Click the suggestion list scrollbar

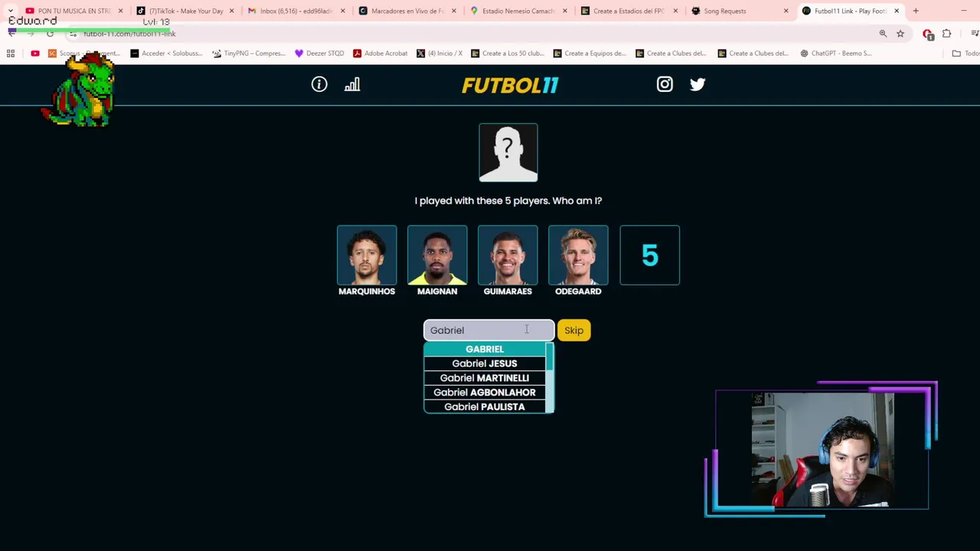pyautogui.click(x=550, y=378)
